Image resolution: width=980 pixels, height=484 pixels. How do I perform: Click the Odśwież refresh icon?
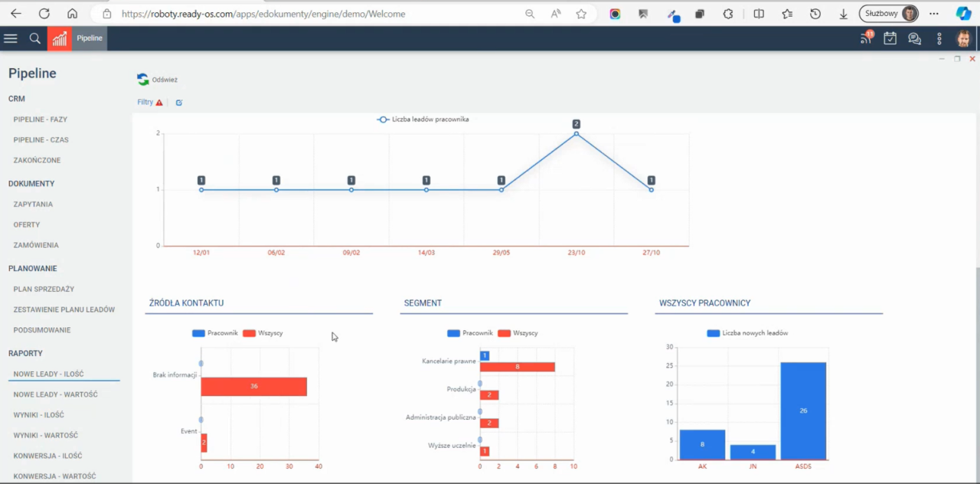(142, 79)
